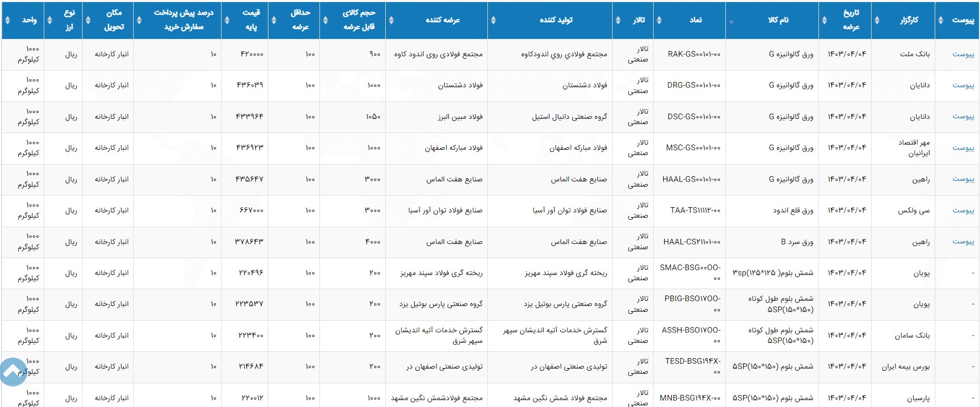
Task: Open پیوست link in the HAAL-CS row
Action: [963, 242]
